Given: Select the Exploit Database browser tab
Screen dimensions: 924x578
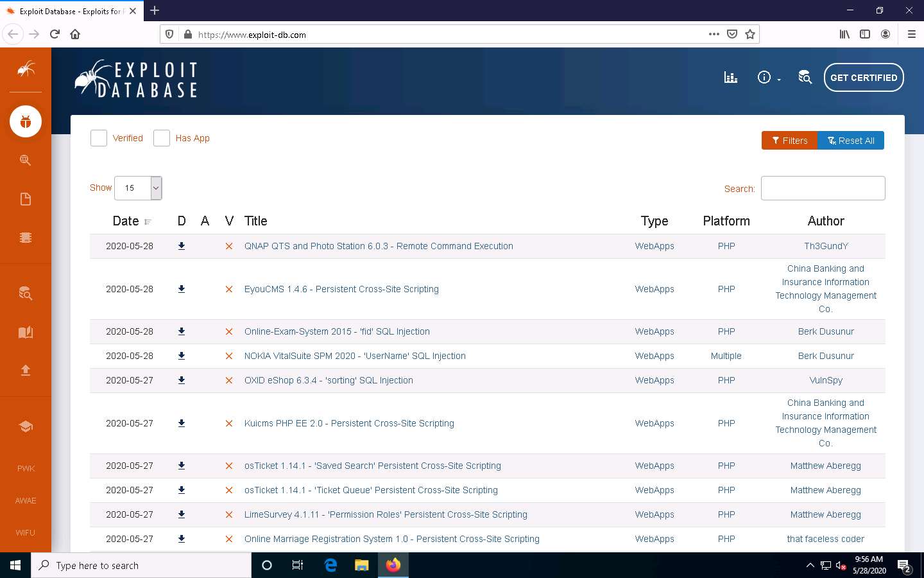Looking at the screenshot, I should pos(71,11).
